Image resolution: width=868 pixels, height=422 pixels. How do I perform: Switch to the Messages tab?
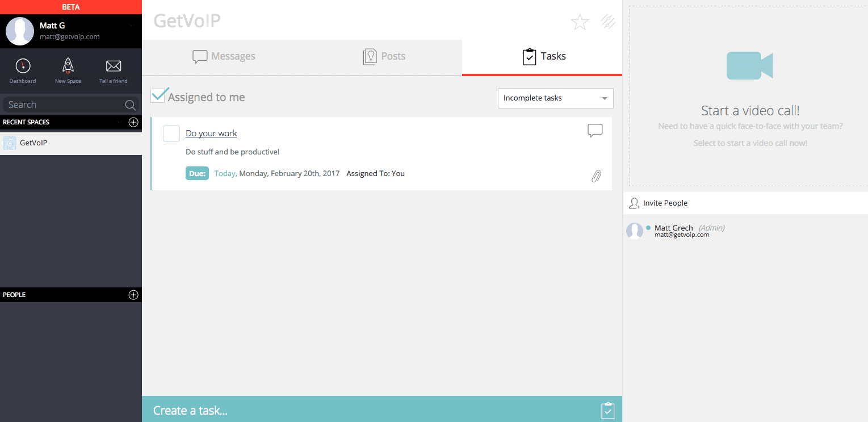223,56
